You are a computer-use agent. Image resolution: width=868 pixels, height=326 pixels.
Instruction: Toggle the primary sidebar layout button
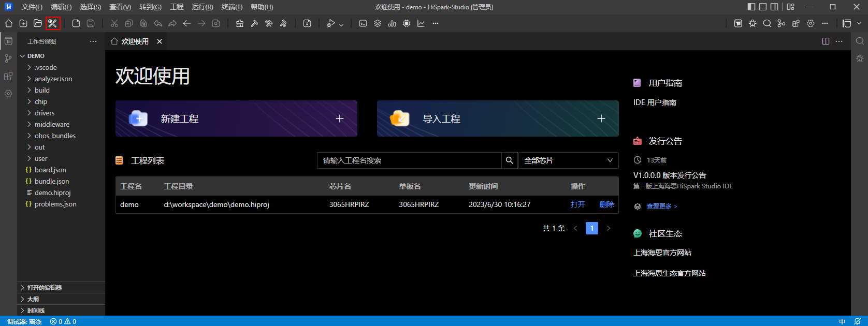(751, 7)
